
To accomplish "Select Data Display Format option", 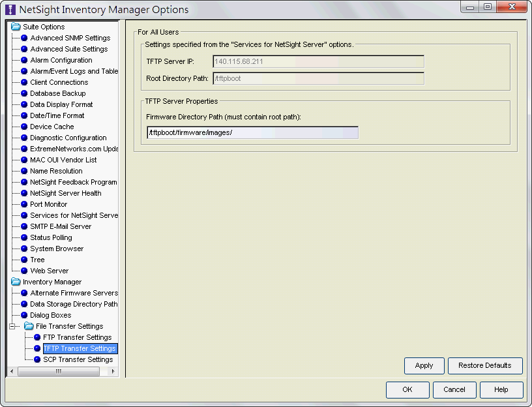I will tap(61, 104).
